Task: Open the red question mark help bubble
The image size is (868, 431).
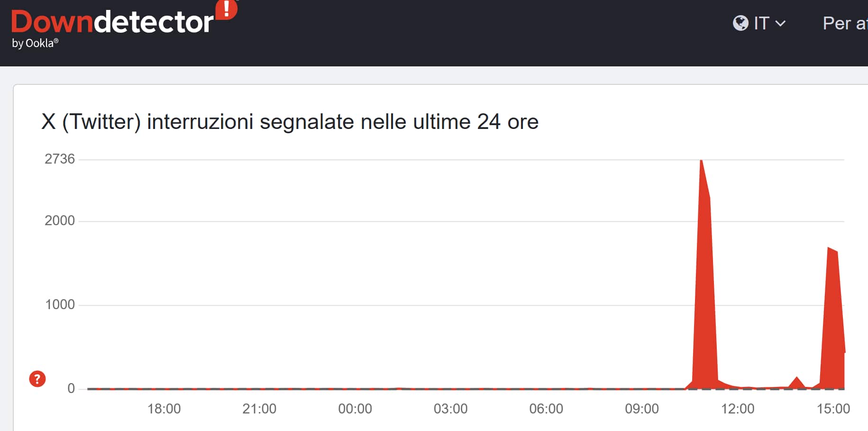Action: coord(37,379)
